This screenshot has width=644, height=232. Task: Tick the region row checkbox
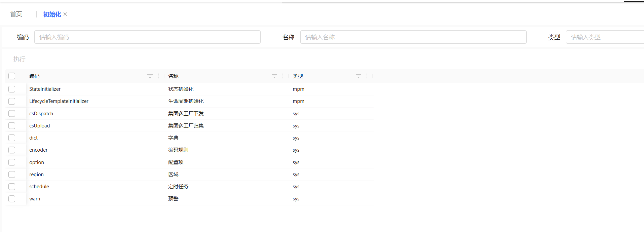12,175
